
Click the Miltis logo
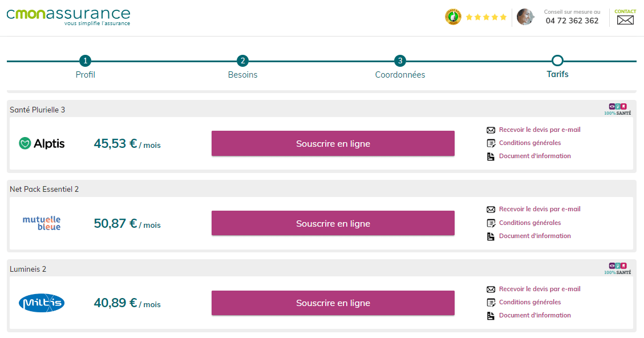tap(41, 303)
